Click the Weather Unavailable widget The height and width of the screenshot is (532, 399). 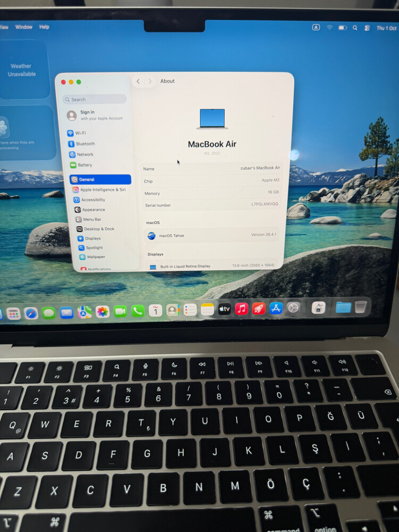click(x=22, y=70)
